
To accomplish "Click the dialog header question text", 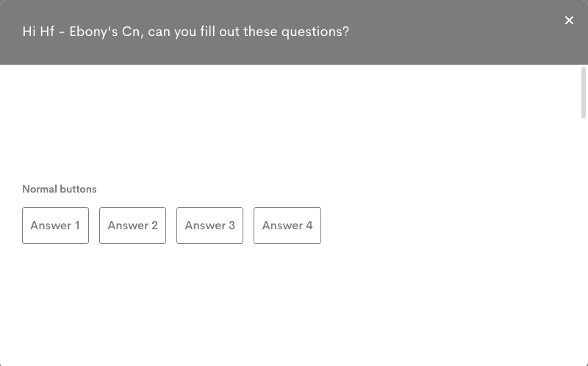I will point(186,32).
